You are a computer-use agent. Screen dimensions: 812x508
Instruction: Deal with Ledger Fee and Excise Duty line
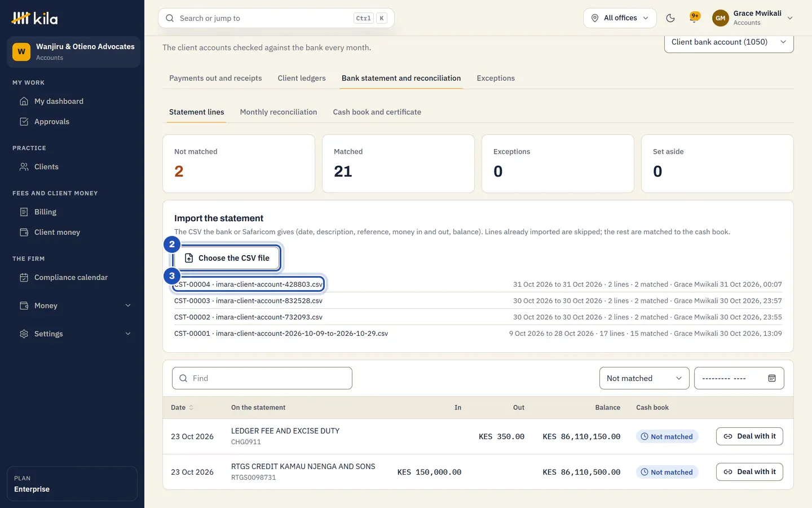[x=749, y=436]
